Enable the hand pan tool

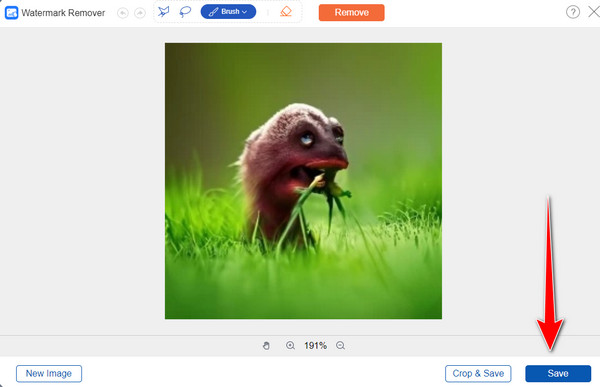point(266,346)
